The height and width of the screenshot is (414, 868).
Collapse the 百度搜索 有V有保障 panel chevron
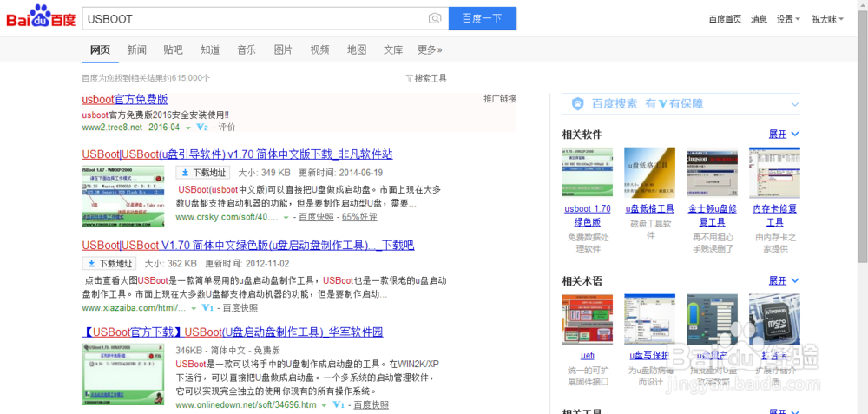795,104
